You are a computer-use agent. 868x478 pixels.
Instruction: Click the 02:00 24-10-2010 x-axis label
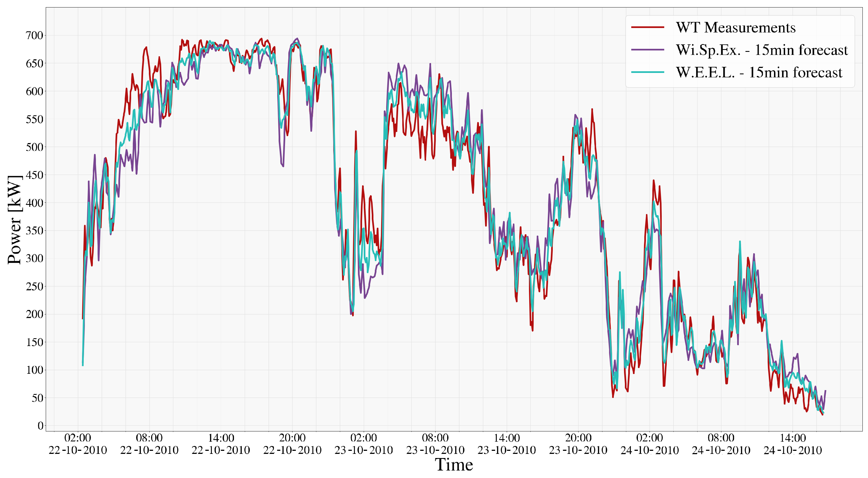(x=649, y=444)
